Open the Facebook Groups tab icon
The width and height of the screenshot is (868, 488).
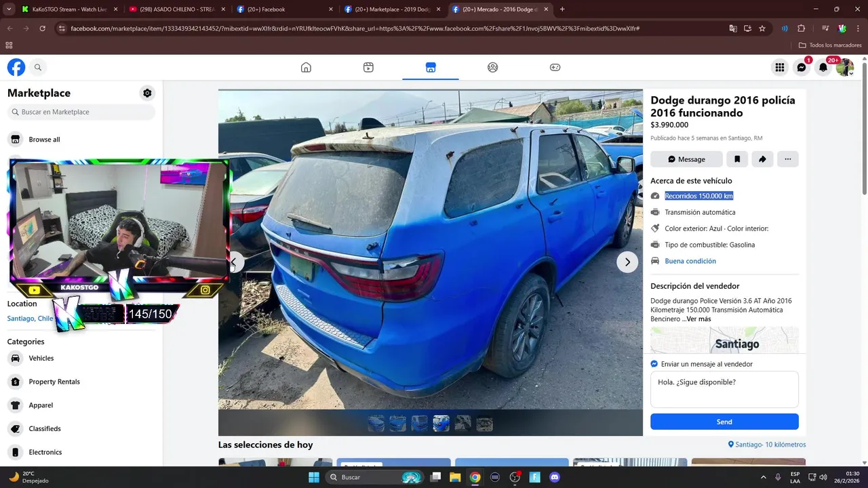coord(493,67)
